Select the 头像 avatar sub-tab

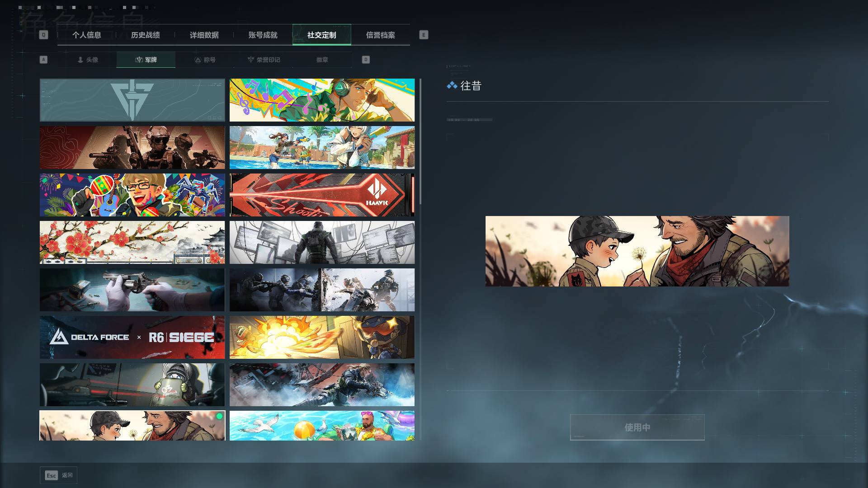tap(87, 60)
